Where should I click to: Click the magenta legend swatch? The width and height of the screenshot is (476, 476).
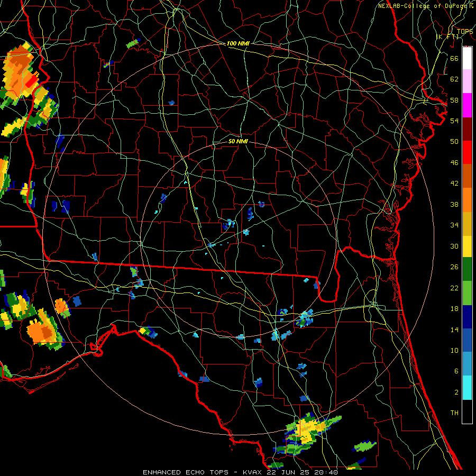(467, 105)
